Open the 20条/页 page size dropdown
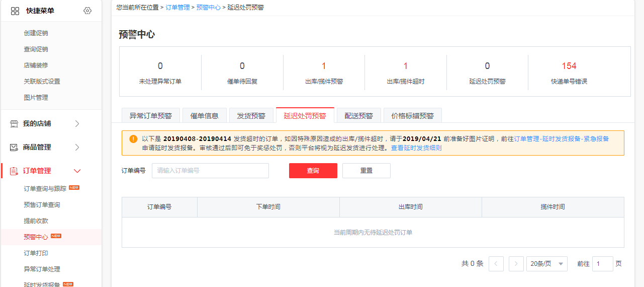 coord(546,264)
